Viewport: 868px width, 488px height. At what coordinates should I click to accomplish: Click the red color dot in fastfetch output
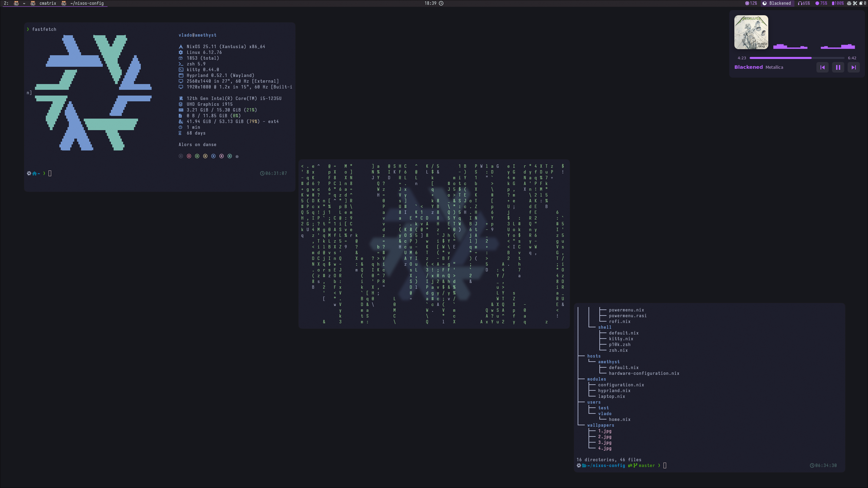pos(189,156)
